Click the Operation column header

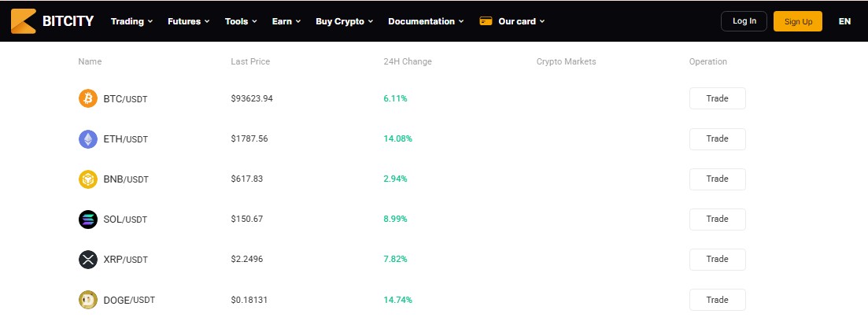tap(708, 61)
